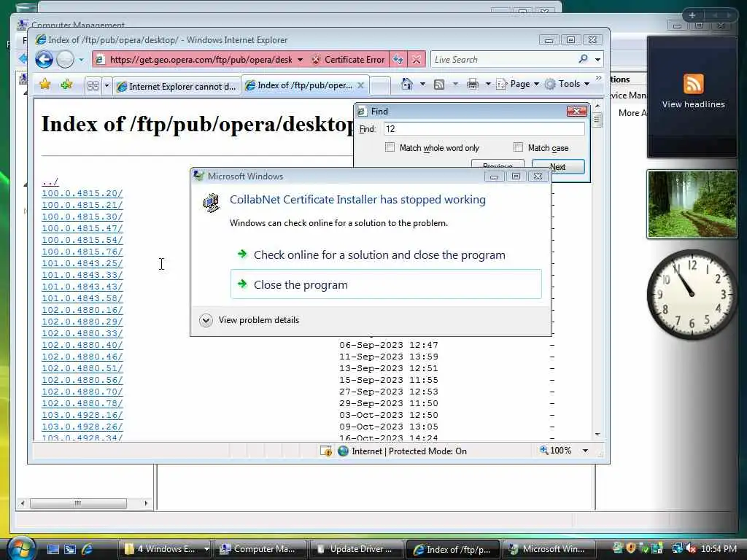Expand the Print options dropdown arrow
Screen dimensions: 747x560
coord(488,85)
